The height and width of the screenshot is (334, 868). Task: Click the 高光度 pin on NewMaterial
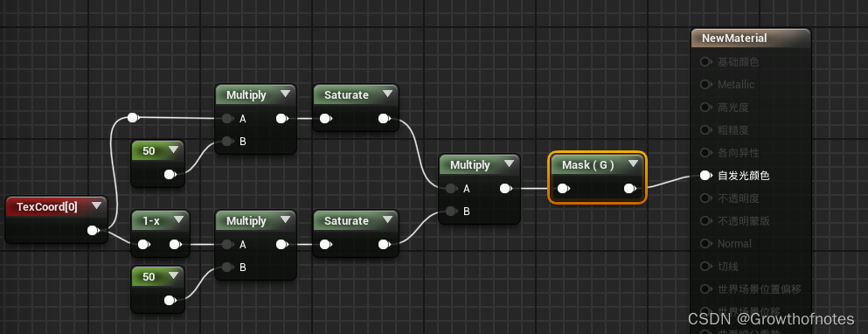click(x=705, y=107)
